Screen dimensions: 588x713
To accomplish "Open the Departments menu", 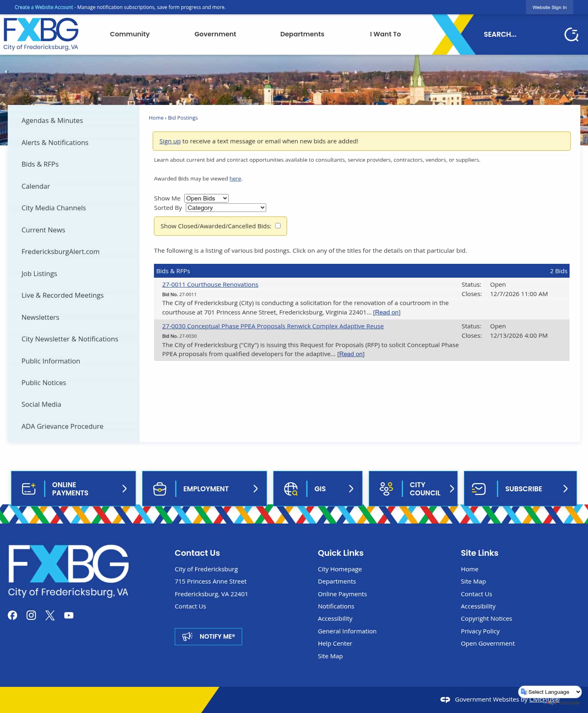I will [302, 34].
